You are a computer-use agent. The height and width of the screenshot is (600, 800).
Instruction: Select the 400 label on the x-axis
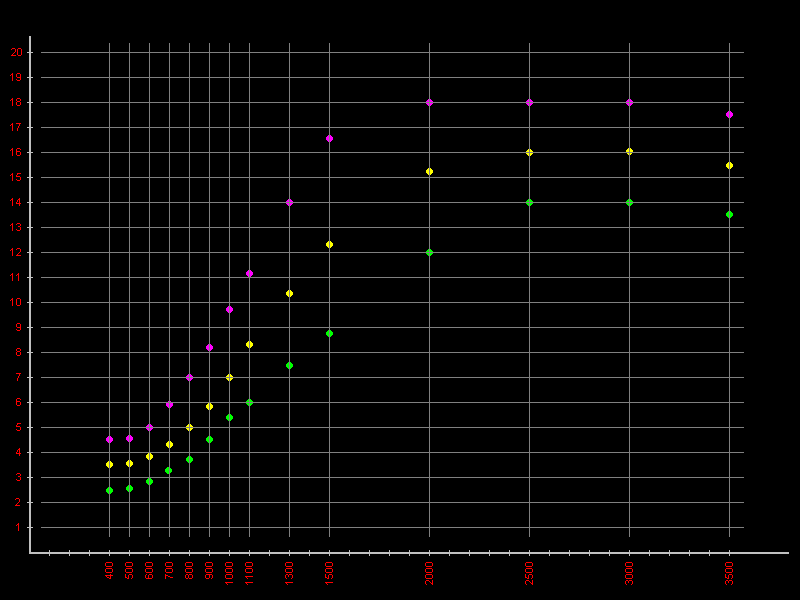coord(109,570)
